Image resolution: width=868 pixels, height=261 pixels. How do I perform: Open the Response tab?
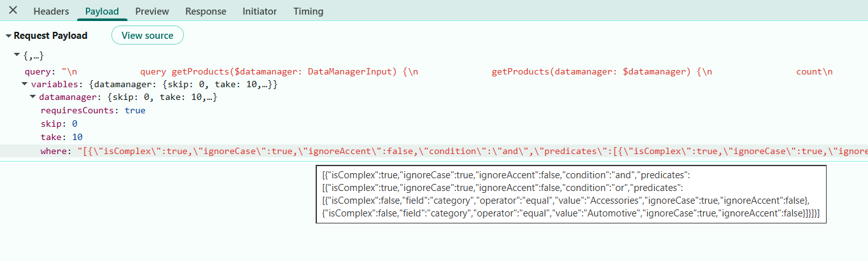tap(206, 11)
